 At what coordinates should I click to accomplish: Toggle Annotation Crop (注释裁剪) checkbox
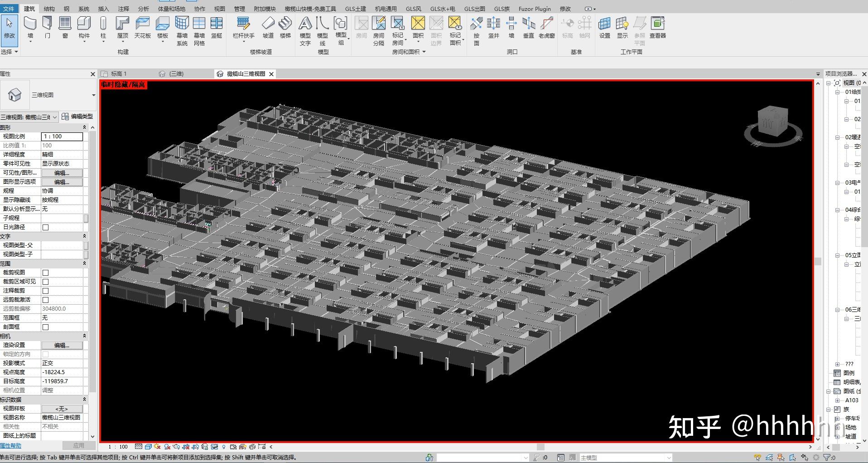tap(45, 291)
